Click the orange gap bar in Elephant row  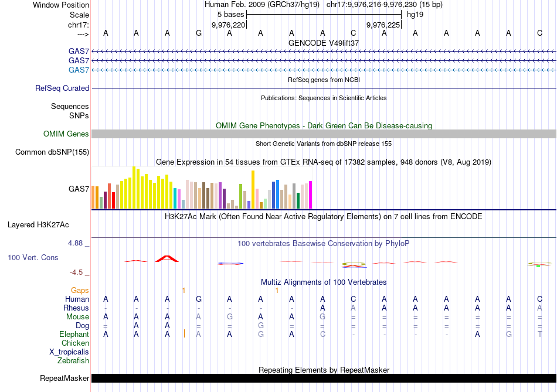184,333
